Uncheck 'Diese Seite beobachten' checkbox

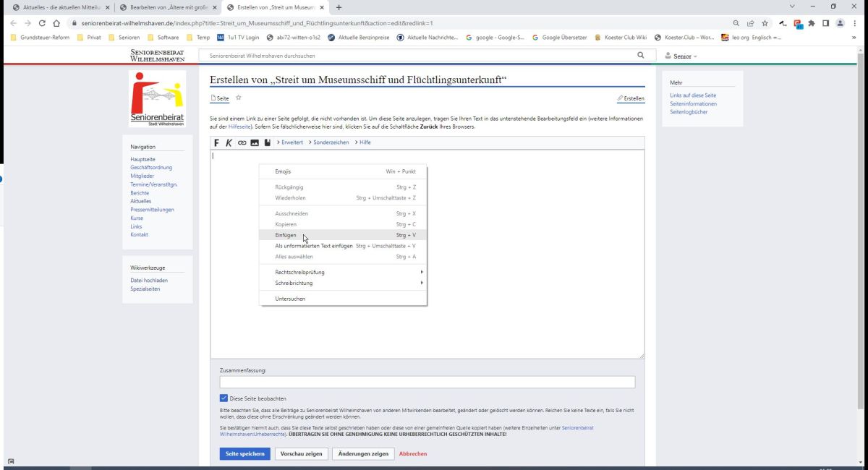224,398
